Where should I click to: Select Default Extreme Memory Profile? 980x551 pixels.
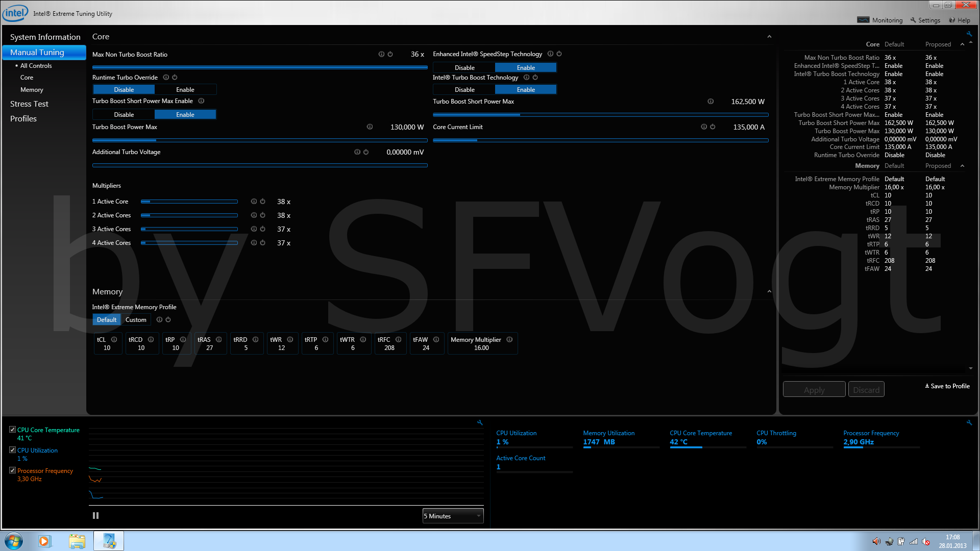tap(107, 320)
